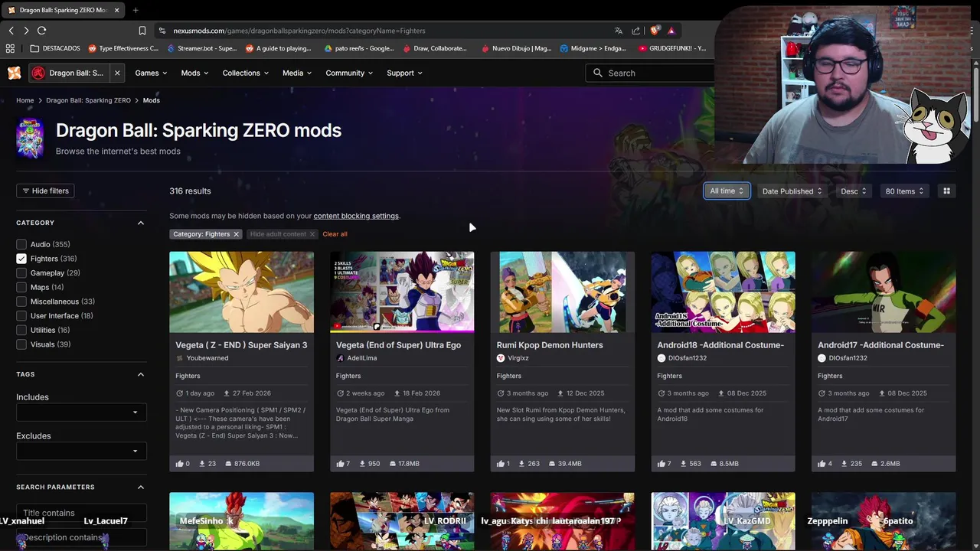The height and width of the screenshot is (551, 980).
Task: Click the share page icon in address bar
Action: [636, 31]
